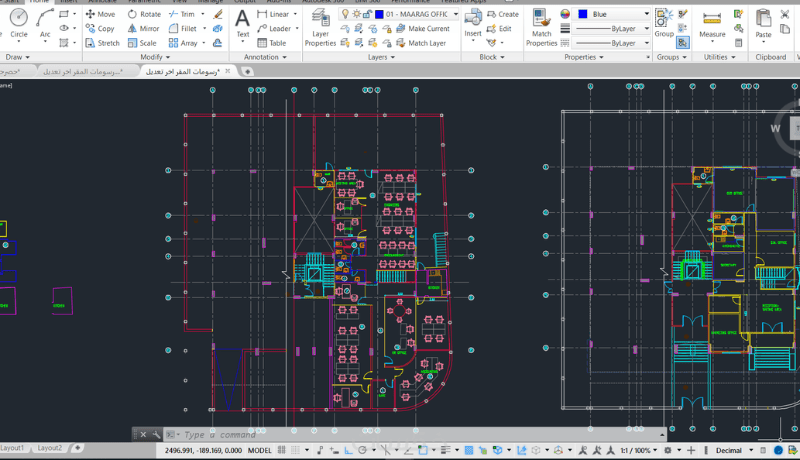800x460 pixels.
Task: Select the Text annotation tool
Action: point(242,24)
